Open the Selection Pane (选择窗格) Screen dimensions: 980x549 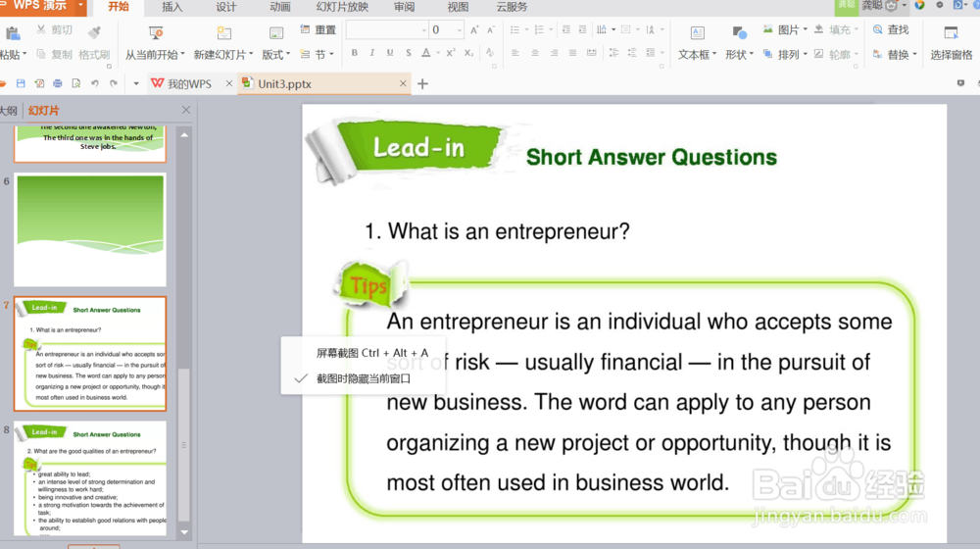coord(952,42)
